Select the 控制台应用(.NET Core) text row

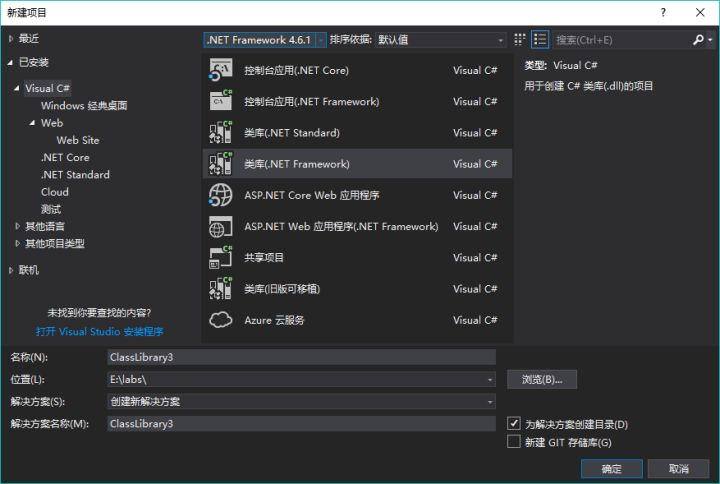pyautogui.click(x=357, y=70)
